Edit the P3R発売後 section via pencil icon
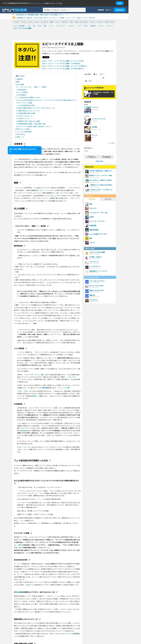 (x=24, y=404)
